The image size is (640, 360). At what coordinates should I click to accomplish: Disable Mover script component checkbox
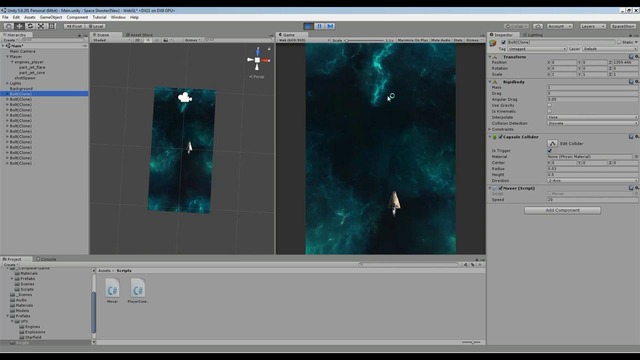pyautogui.click(x=500, y=188)
